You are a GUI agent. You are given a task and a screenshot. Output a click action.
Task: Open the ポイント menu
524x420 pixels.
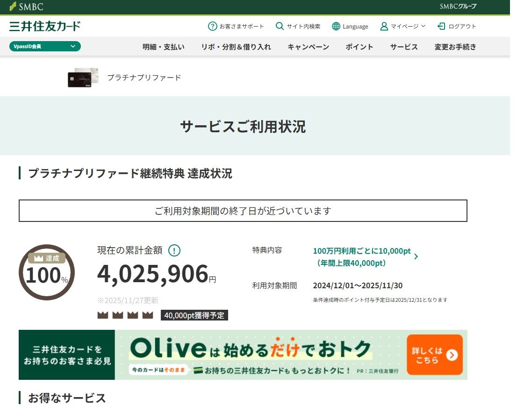click(359, 47)
